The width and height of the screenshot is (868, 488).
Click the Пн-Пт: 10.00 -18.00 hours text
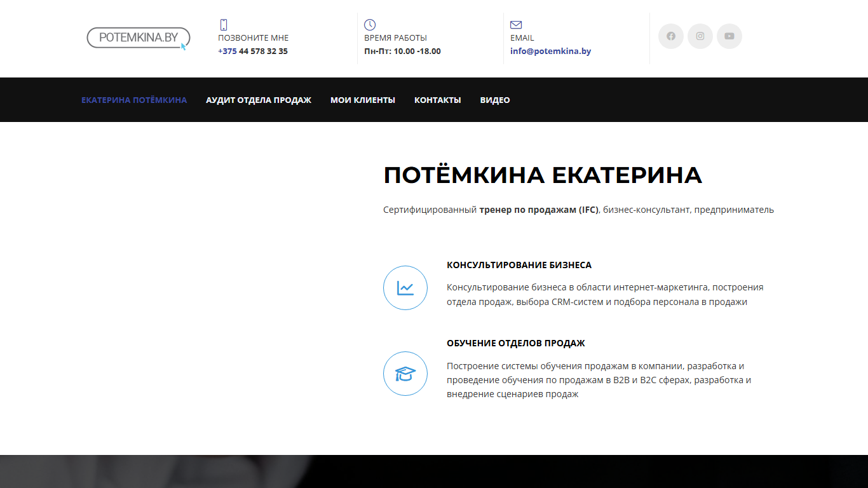pos(402,51)
